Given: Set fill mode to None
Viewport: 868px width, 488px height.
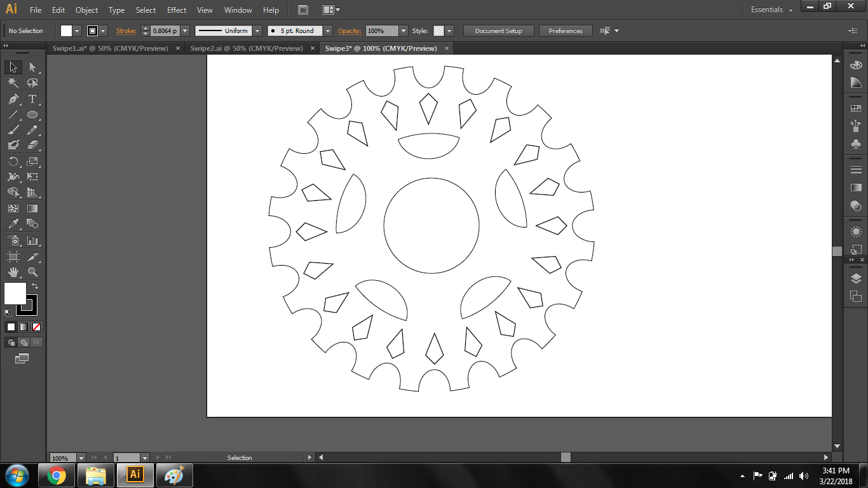Looking at the screenshot, I should tap(36, 327).
